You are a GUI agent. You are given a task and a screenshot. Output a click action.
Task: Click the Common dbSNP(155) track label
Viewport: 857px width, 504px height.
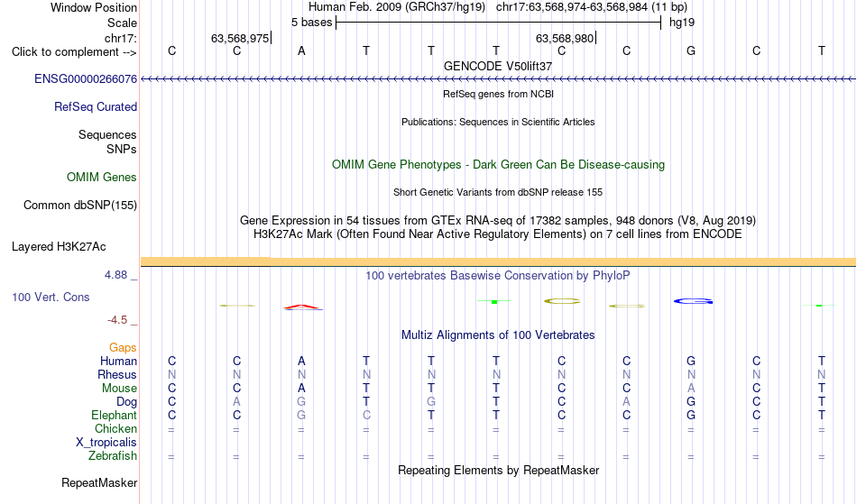tap(80, 206)
